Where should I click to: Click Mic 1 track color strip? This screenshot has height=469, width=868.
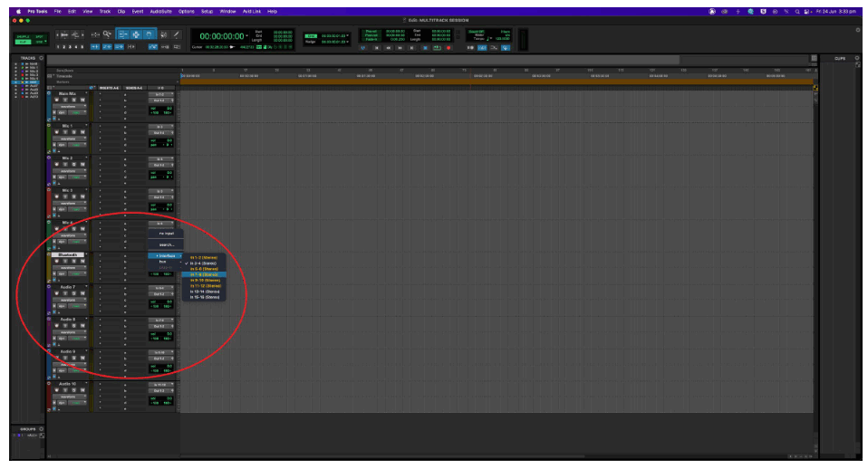click(49, 139)
